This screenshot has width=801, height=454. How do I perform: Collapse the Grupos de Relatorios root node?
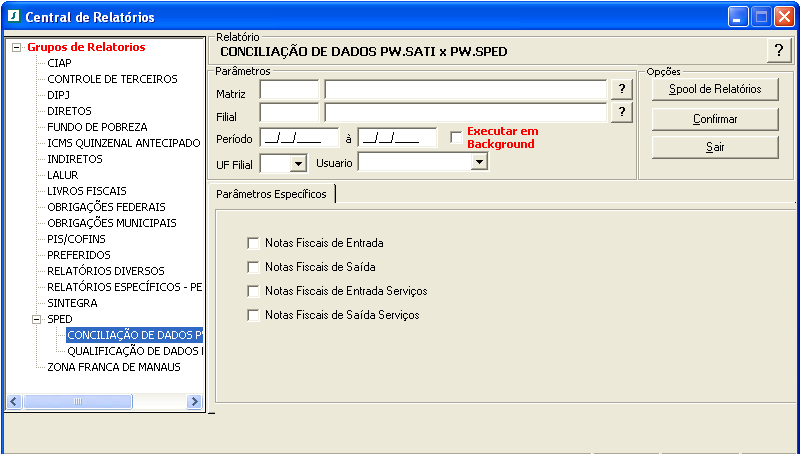[16, 47]
